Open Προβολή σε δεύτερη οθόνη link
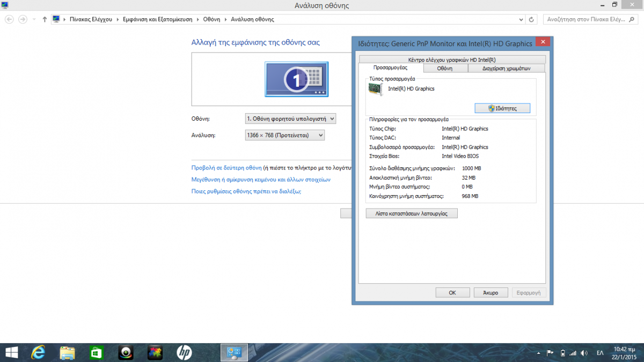644x362 pixels. click(226, 168)
